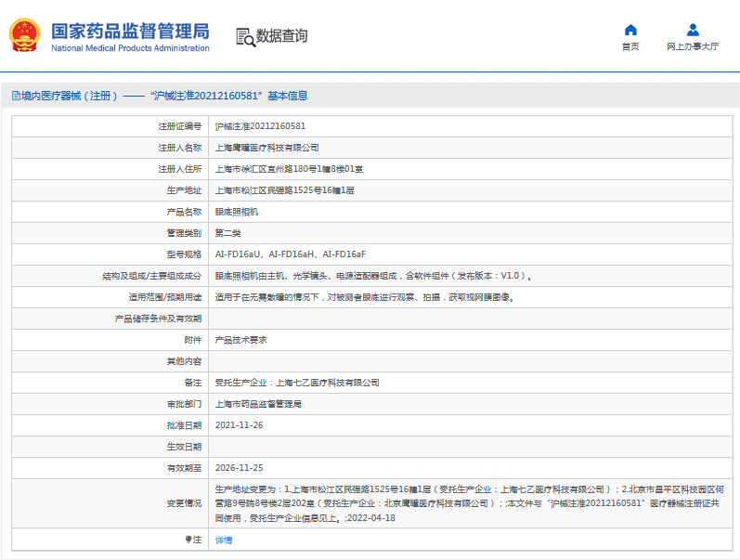Click the 产品储存条件及有效期 label
Viewport: 740px width, 560px height.
pyautogui.click(x=158, y=319)
